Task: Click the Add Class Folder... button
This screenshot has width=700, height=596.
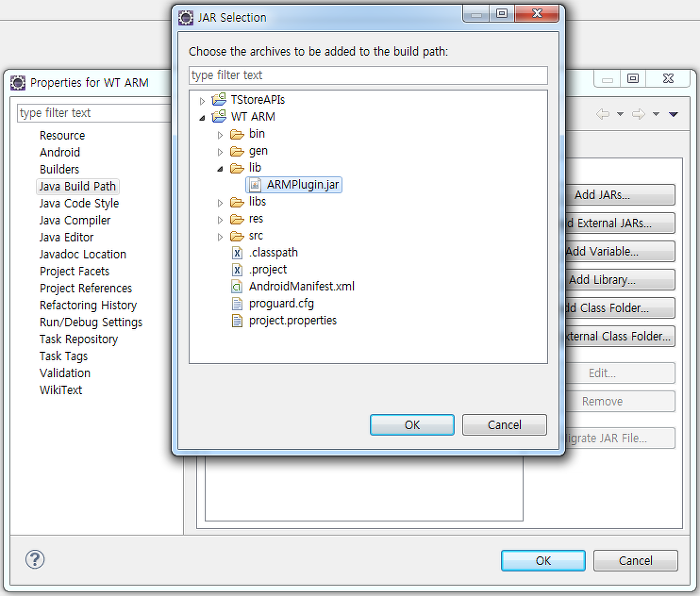Action: [x=621, y=308]
